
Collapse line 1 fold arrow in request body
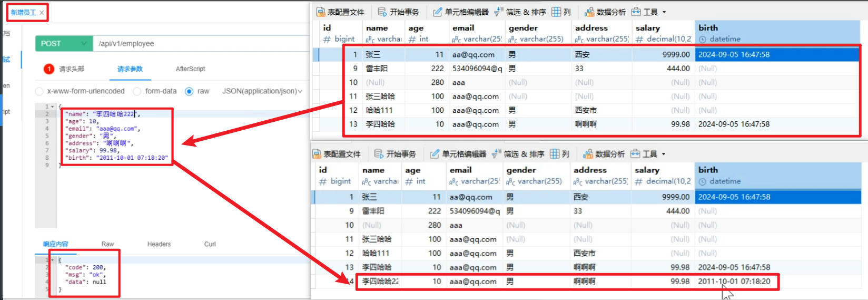tap(52, 107)
